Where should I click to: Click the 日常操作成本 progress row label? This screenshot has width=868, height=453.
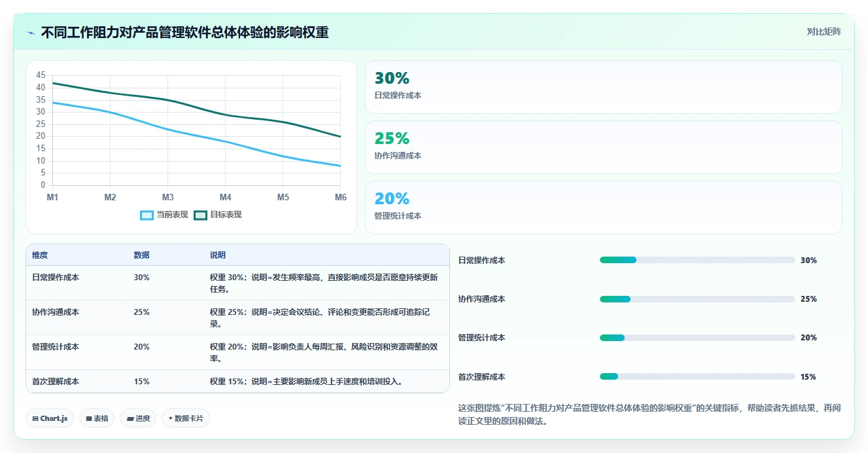(481, 260)
